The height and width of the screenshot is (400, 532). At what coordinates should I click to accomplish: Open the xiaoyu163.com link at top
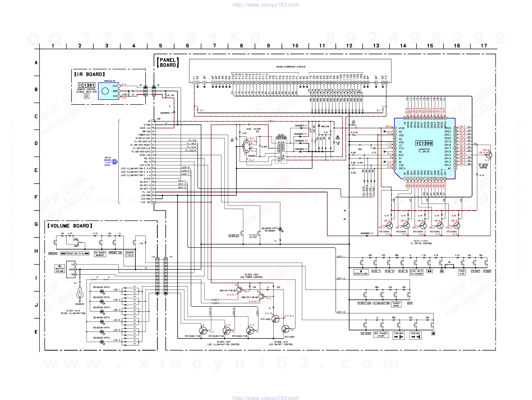pos(266,5)
